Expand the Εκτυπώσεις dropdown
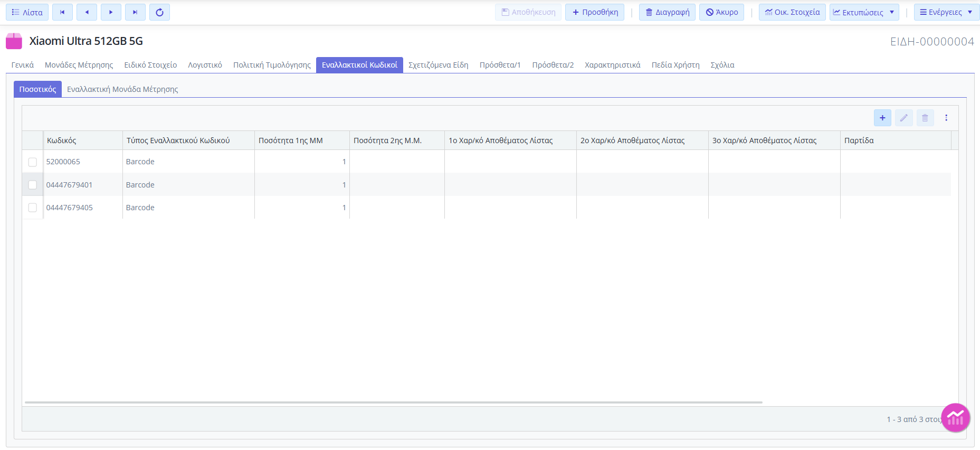 864,12
